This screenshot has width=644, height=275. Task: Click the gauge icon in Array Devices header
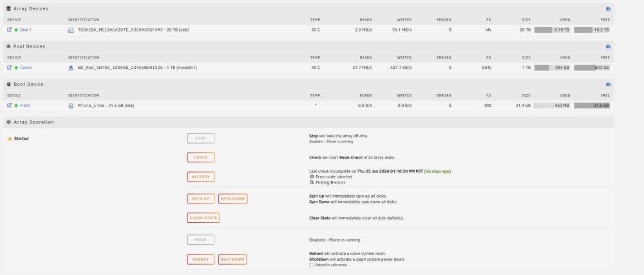(x=609, y=8)
